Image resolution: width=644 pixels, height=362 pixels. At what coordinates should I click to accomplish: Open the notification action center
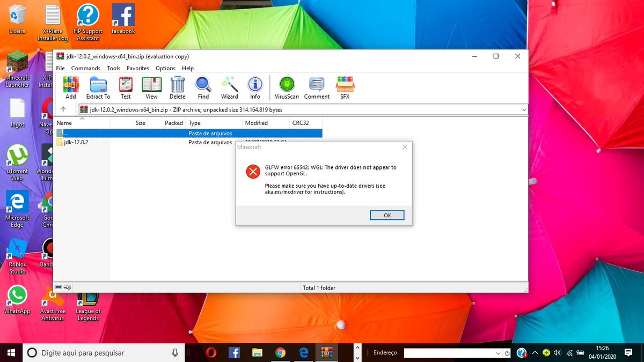click(x=628, y=352)
